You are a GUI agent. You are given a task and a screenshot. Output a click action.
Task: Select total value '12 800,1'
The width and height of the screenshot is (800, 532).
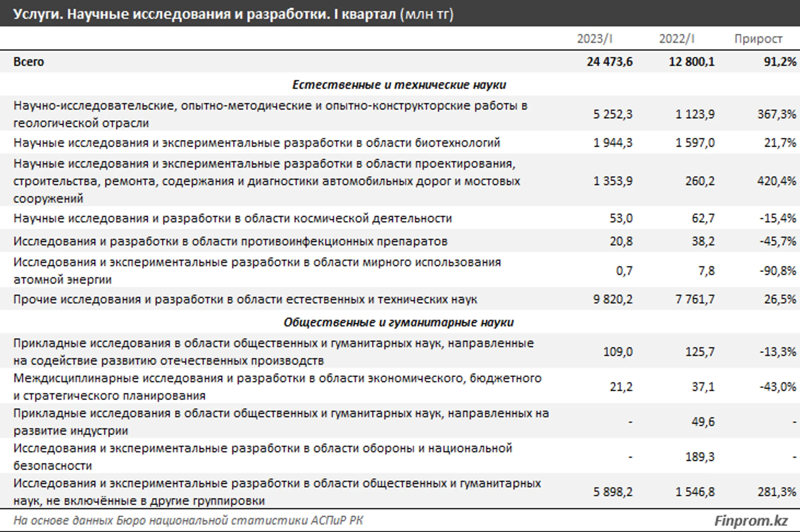tap(692, 61)
